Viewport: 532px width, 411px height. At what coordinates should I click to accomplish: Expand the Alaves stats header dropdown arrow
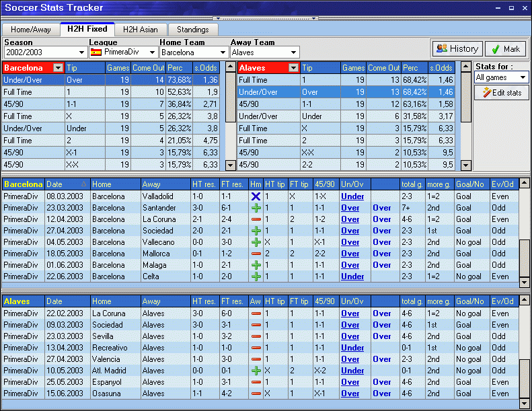293,67
